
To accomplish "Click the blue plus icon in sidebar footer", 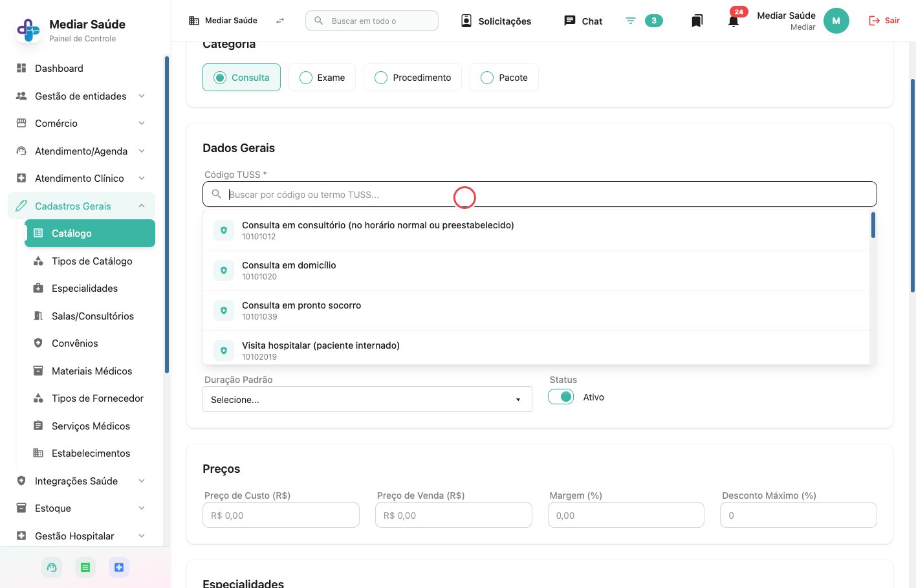I will (x=119, y=567).
